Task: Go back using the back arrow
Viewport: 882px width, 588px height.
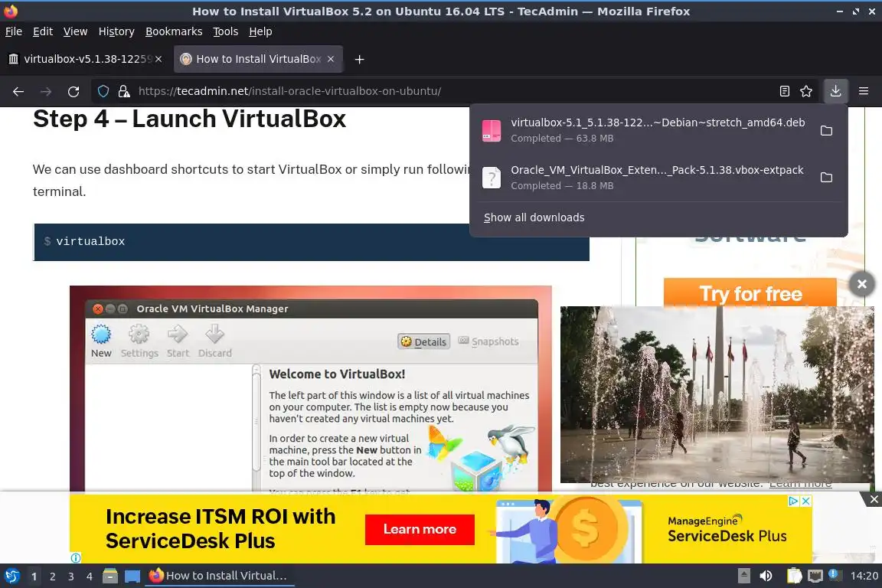Action: click(x=18, y=91)
